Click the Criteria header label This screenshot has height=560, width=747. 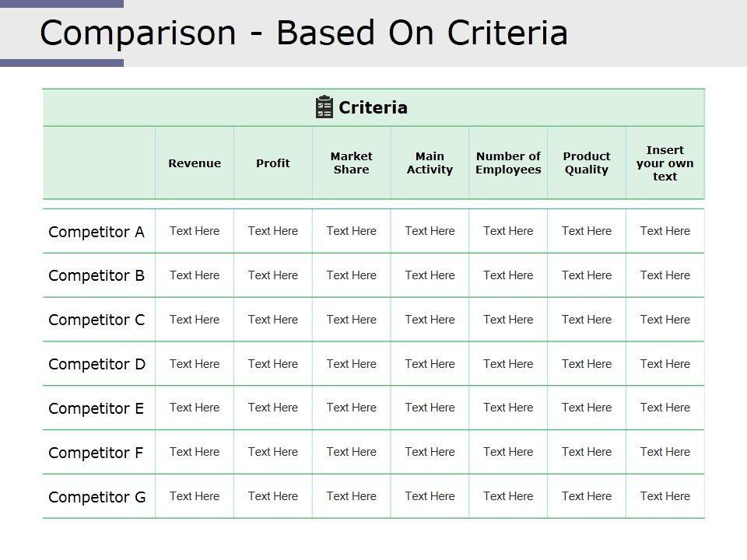(x=373, y=107)
